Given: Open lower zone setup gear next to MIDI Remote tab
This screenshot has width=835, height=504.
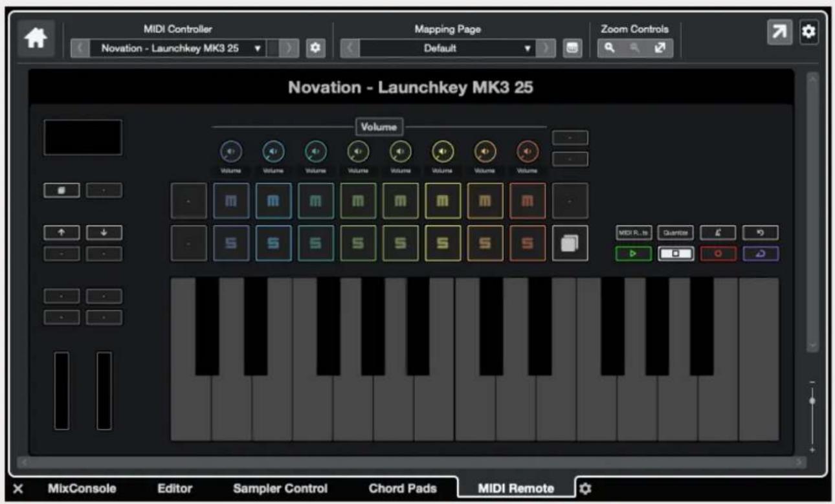Looking at the screenshot, I should pos(584,488).
